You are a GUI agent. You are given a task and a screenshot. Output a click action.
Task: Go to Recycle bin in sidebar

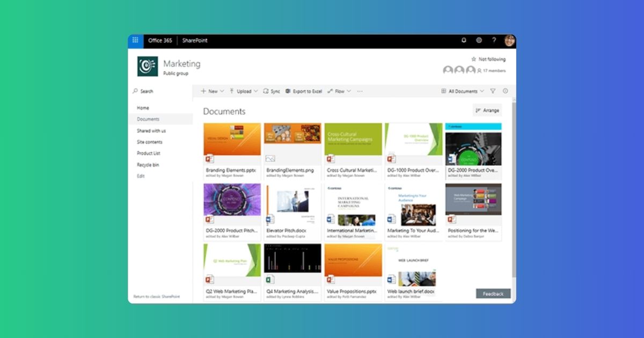[x=148, y=165]
